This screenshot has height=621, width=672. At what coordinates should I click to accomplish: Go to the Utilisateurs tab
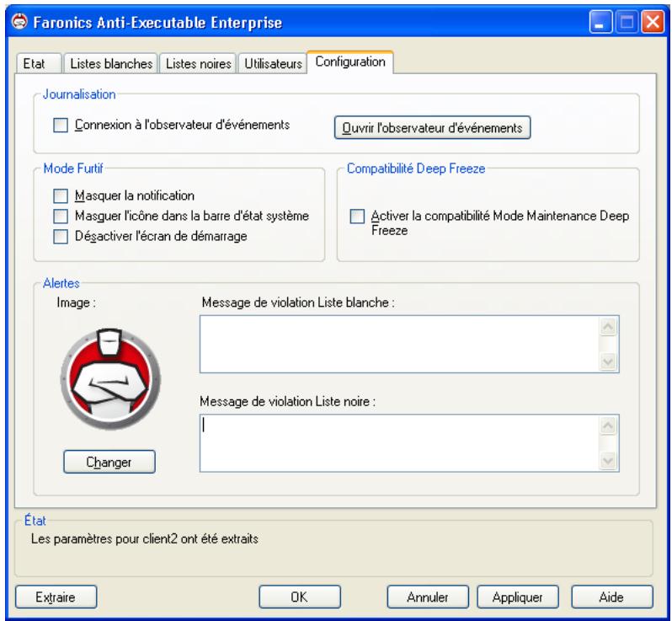pyautogui.click(x=273, y=63)
